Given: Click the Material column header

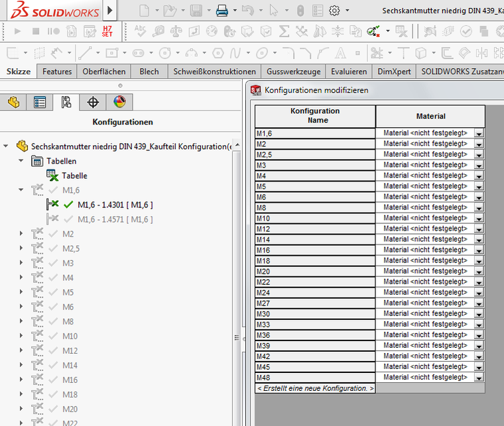Looking at the screenshot, I should 430,116.
